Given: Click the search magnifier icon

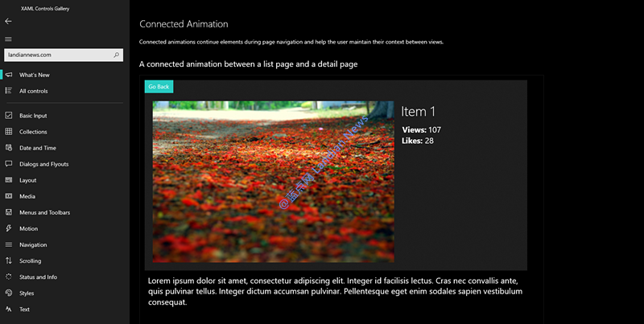Looking at the screenshot, I should 116,55.
